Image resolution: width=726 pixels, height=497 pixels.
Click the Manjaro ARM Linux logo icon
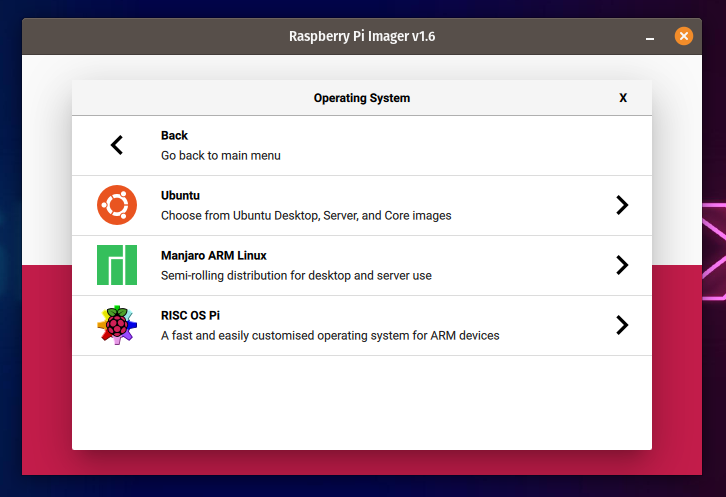[x=117, y=265]
